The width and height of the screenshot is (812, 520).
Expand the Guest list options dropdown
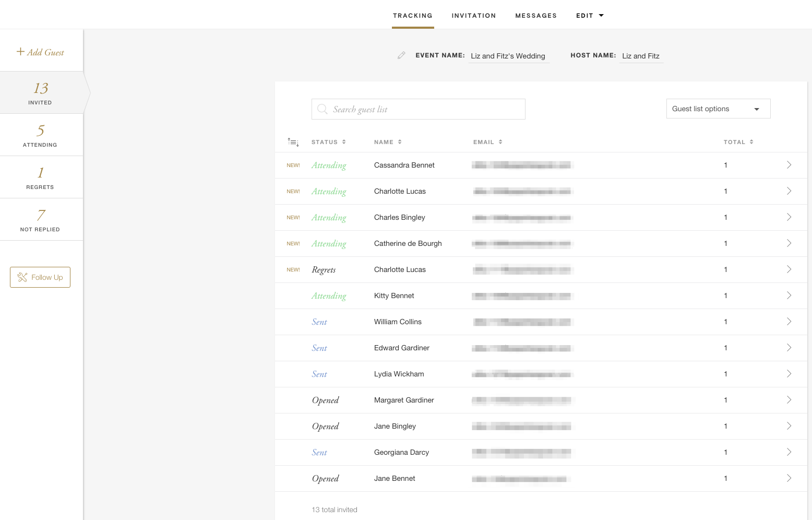(x=718, y=109)
